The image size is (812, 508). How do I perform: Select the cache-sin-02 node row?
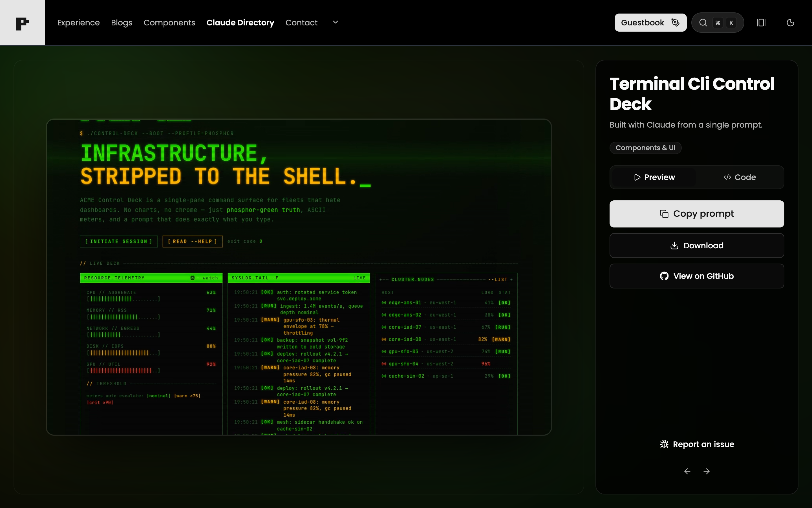pos(446,376)
